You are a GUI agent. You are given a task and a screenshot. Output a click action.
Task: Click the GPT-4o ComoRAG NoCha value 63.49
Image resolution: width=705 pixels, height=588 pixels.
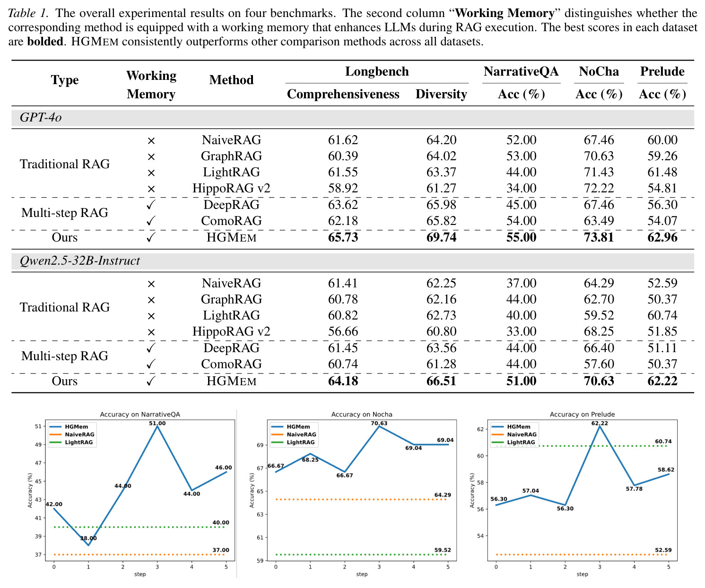point(599,221)
